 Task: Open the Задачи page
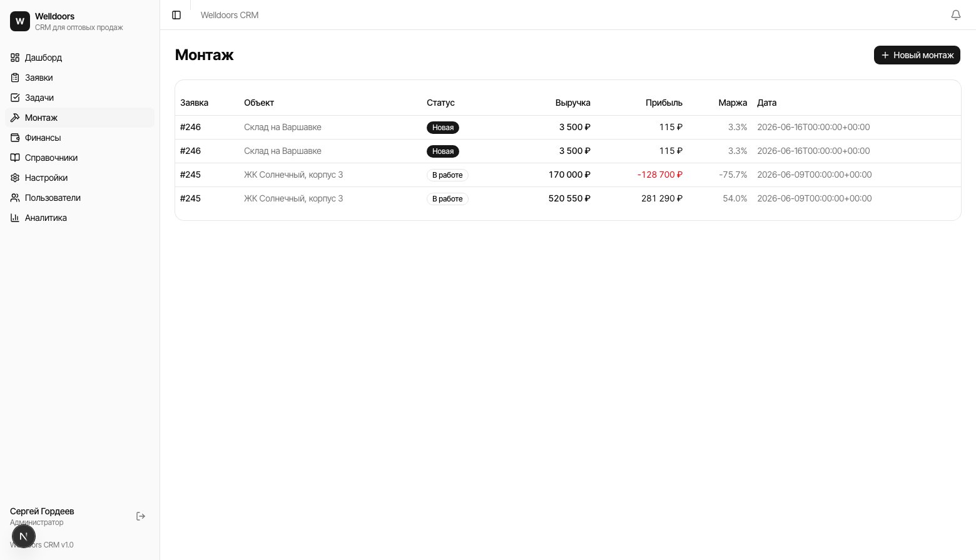coord(79,98)
